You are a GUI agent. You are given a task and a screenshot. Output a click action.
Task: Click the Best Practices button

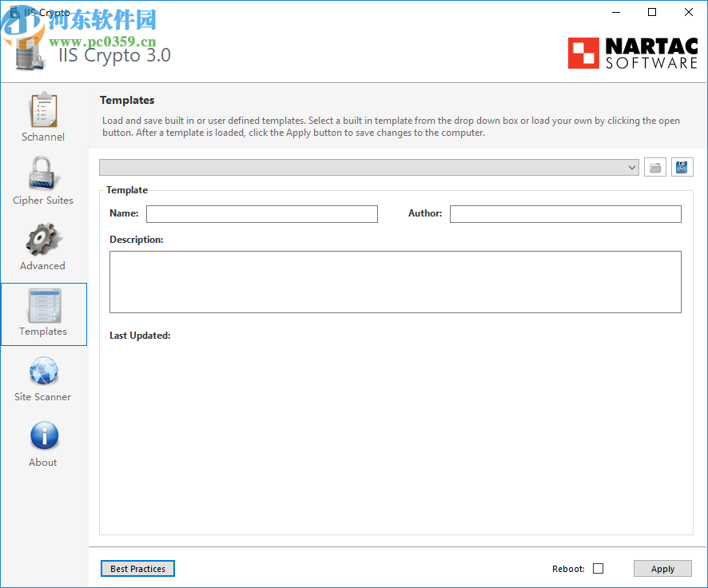coord(137,568)
